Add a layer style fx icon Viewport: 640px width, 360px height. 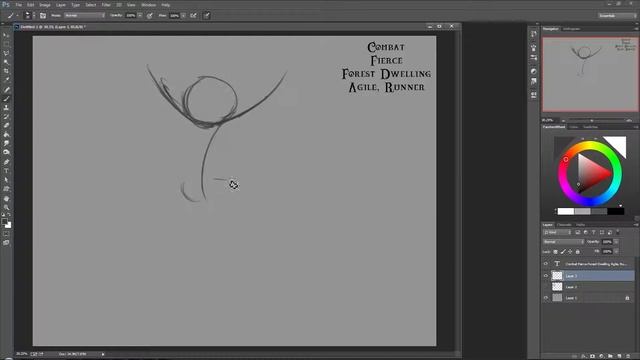pos(583,356)
